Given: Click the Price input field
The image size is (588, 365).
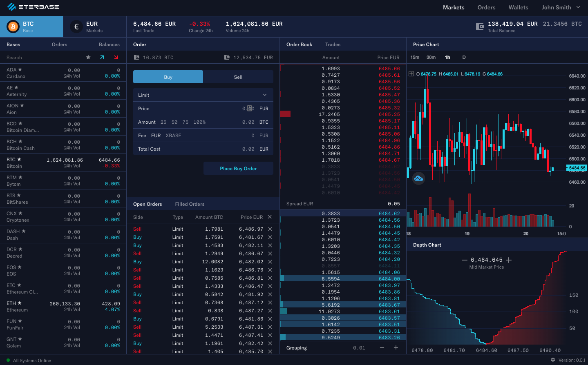Looking at the screenshot, I should (203, 109).
